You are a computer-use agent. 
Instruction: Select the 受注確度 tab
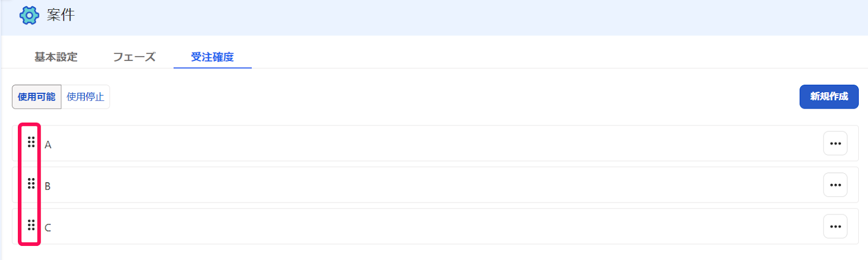(212, 57)
